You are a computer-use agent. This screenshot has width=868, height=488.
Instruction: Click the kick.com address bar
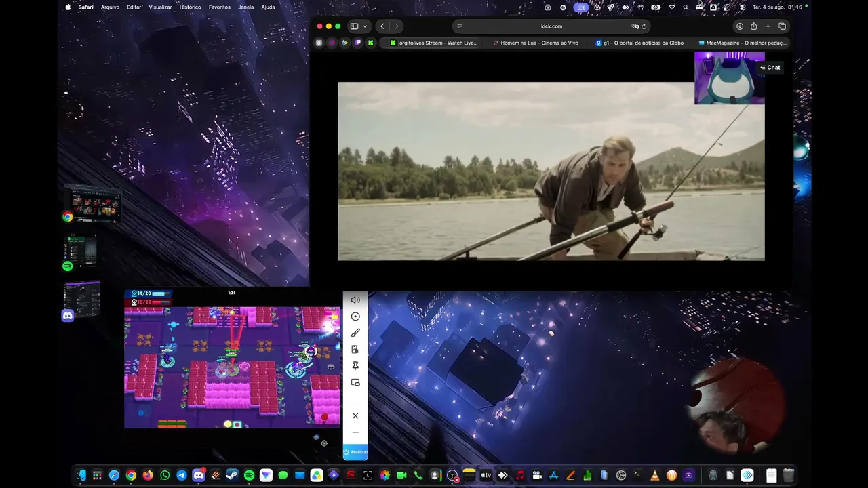(x=551, y=26)
